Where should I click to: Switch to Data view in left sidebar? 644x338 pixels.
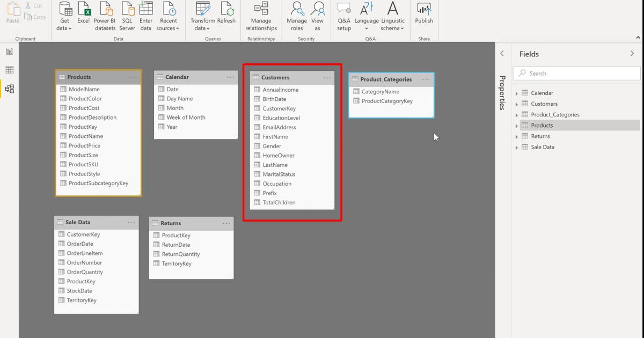[x=9, y=70]
